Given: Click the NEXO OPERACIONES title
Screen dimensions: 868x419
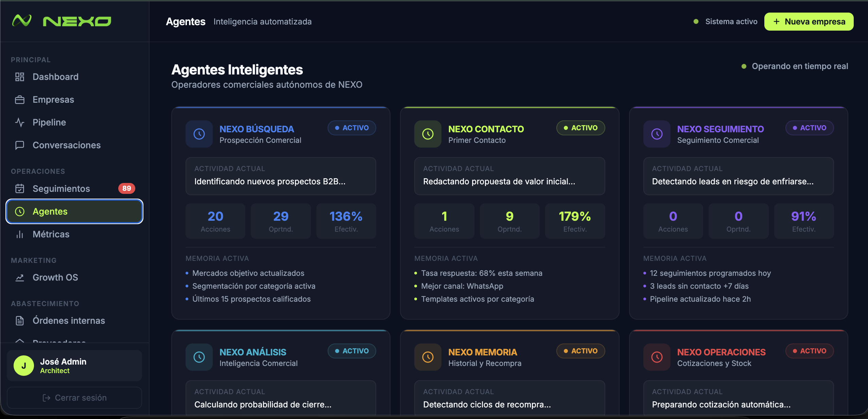Looking at the screenshot, I should [x=722, y=352].
